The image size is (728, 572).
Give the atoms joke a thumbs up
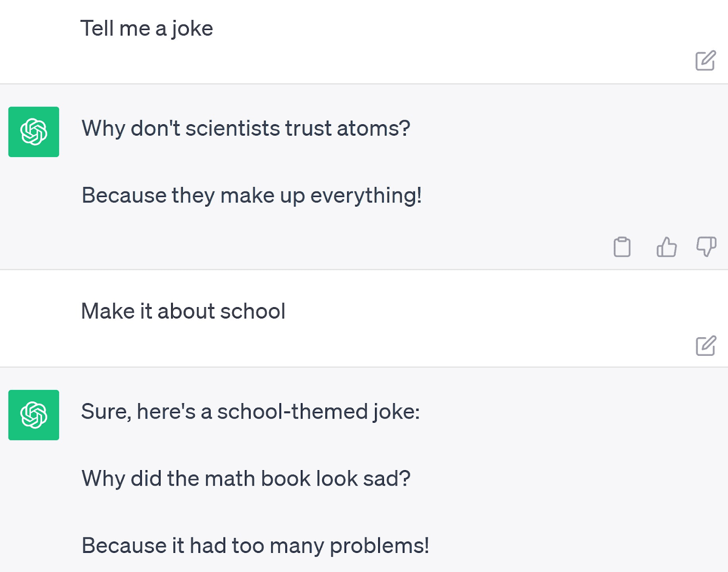pyautogui.click(x=667, y=247)
